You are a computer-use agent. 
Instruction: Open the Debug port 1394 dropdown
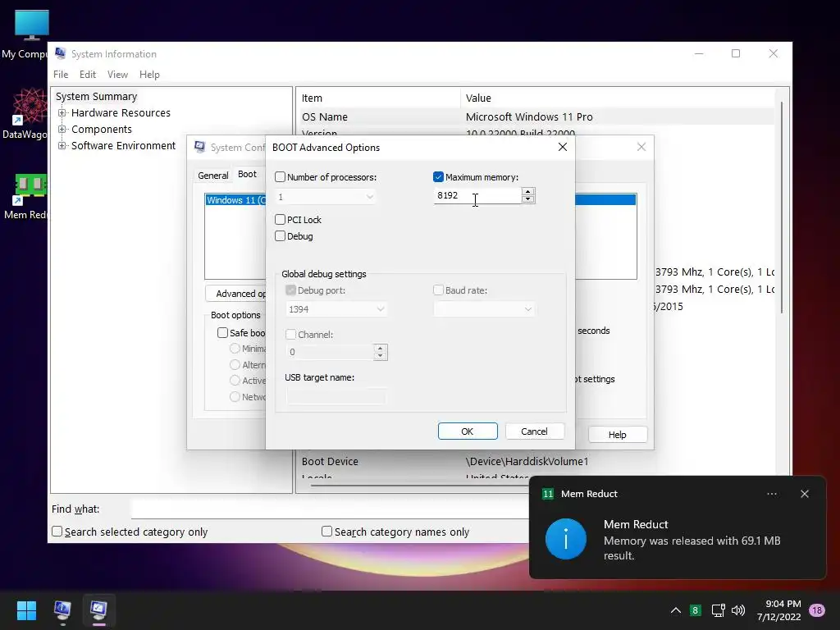click(x=336, y=309)
